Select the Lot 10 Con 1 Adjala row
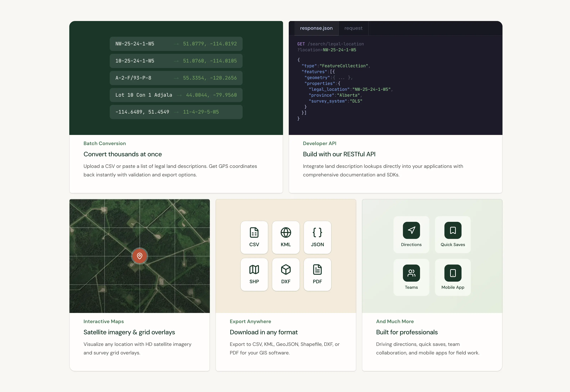 tap(176, 95)
